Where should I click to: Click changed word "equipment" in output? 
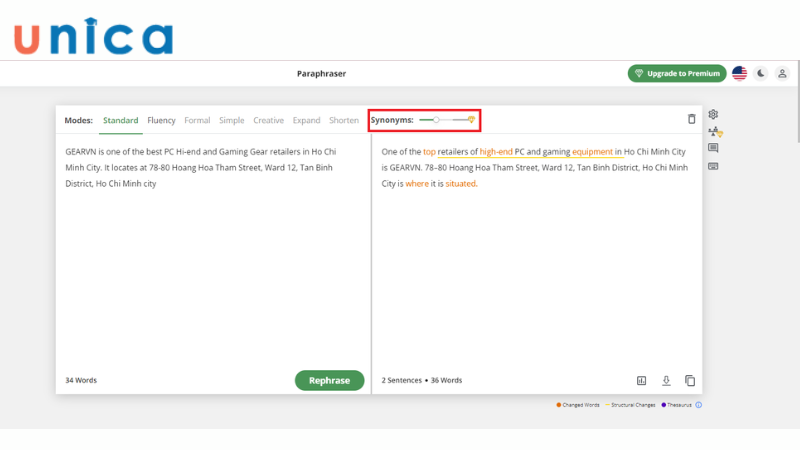pyautogui.click(x=592, y=152)
